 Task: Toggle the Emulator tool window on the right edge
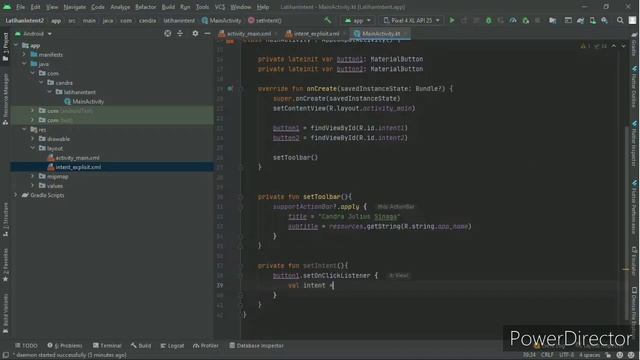coord(634,261)
